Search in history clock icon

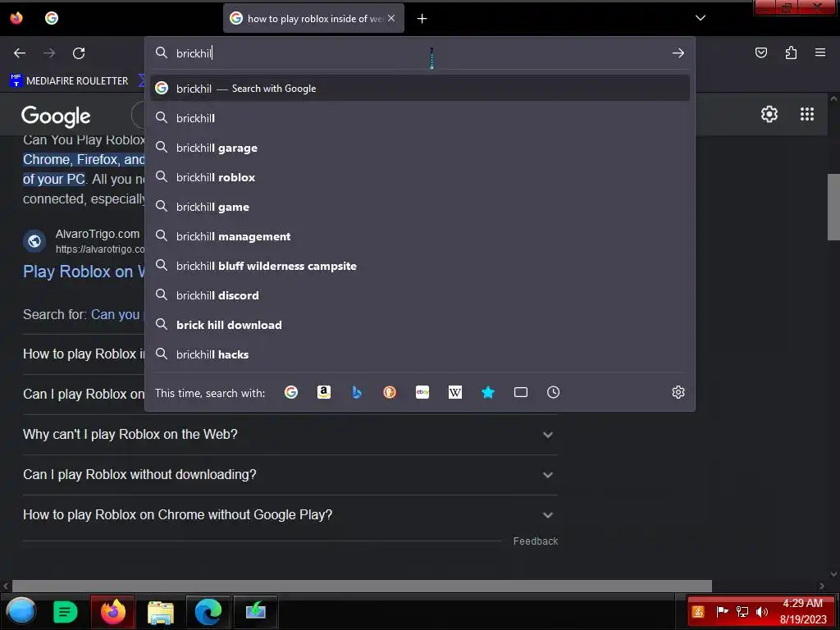point(554,393)
